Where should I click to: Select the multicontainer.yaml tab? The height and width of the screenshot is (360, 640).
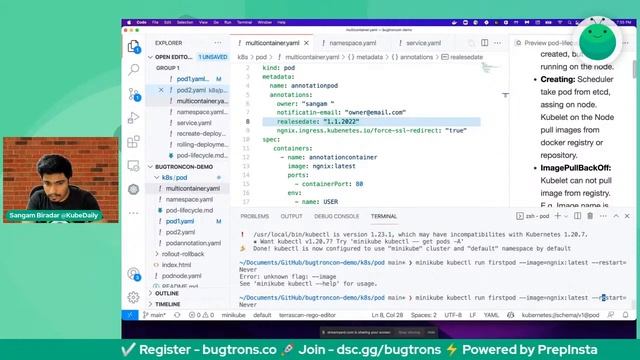coord(272,43)
